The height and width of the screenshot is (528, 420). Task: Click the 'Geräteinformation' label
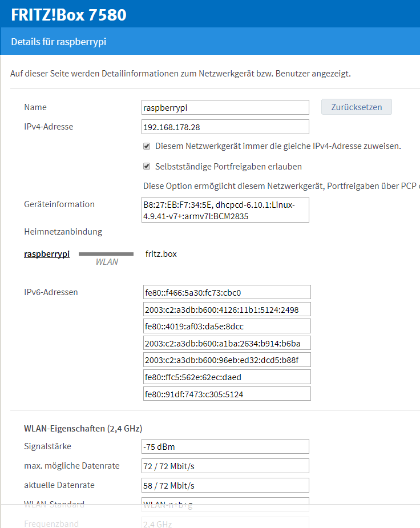click(x=59, y=204)
